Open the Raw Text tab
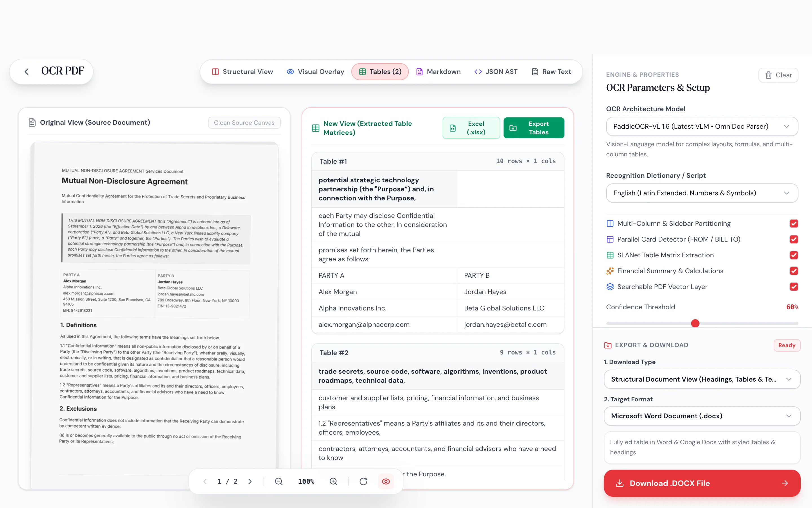The width and height of the screenshot is (812, 508). click(x=551, y=72)
